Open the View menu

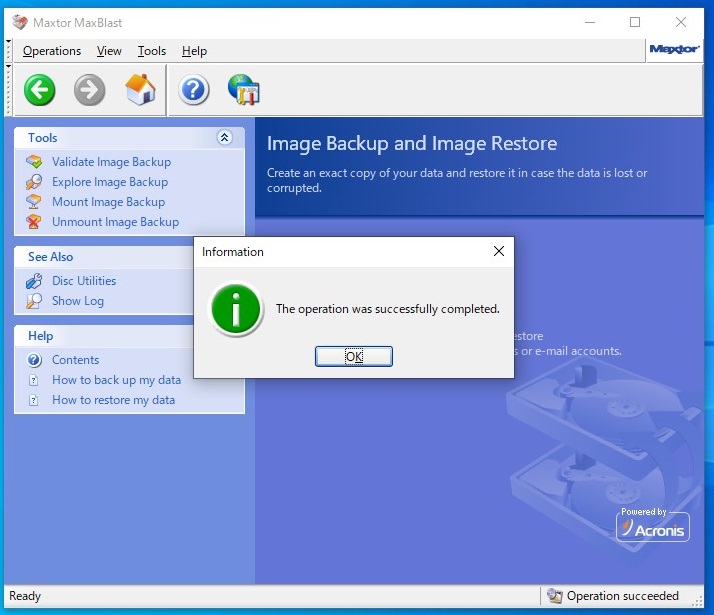pyautogui.click(x=109, y=51)
